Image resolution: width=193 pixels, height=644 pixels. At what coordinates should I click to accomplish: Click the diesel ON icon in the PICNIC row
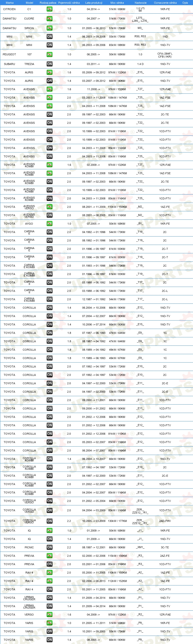(x=49, y=548)
